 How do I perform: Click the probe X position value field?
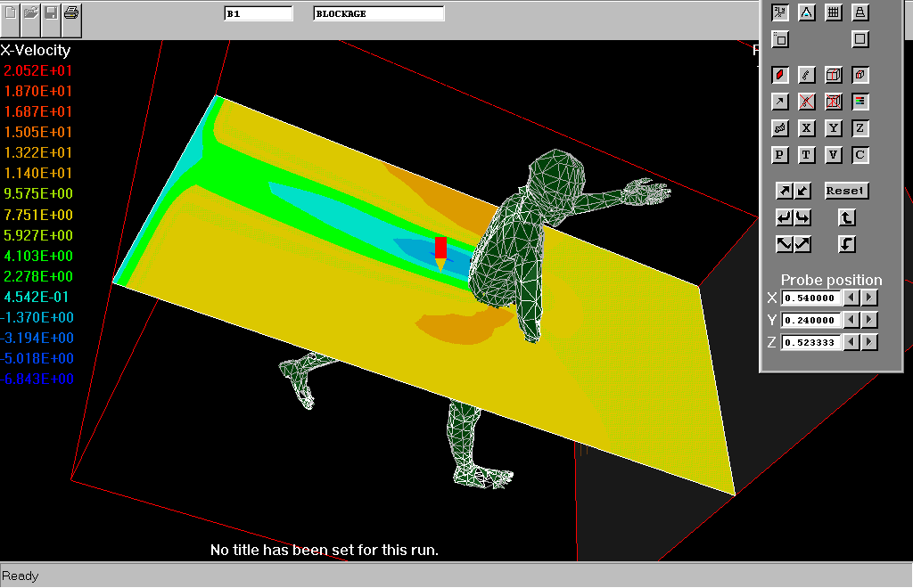(811, 298)
